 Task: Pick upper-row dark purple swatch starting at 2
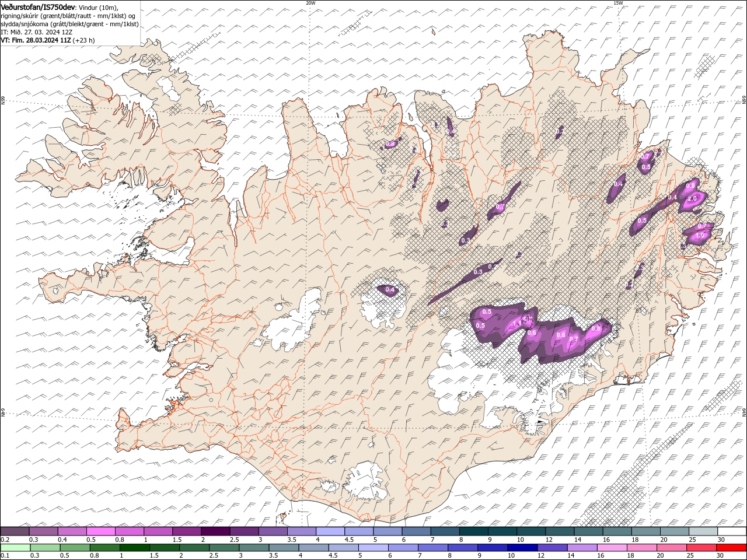(215, 531)
